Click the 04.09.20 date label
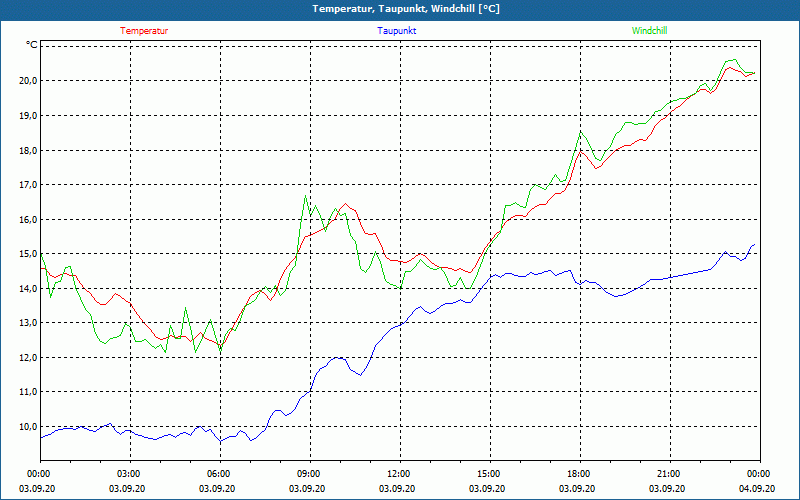 click(757, 488)
